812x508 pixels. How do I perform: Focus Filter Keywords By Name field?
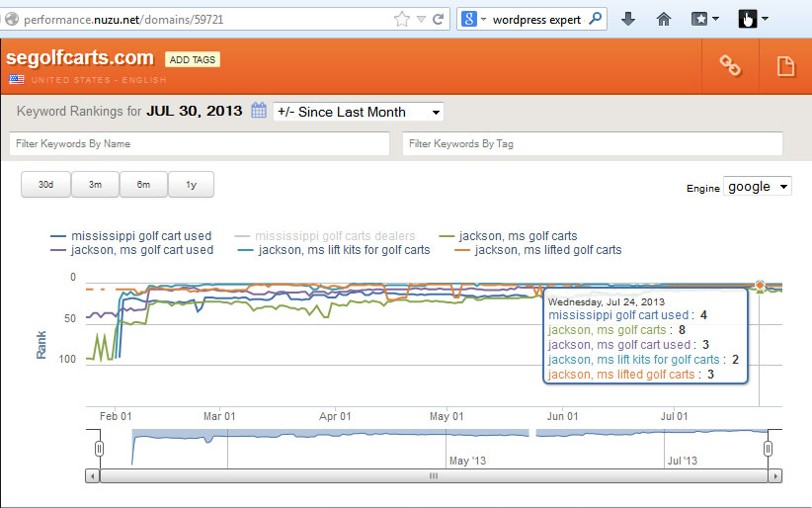[200, 143]
